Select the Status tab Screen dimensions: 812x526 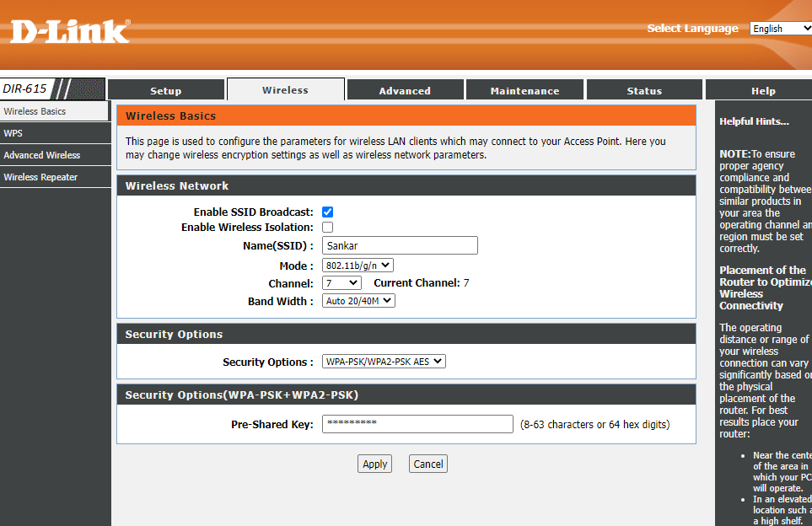[x=644, y=90]
